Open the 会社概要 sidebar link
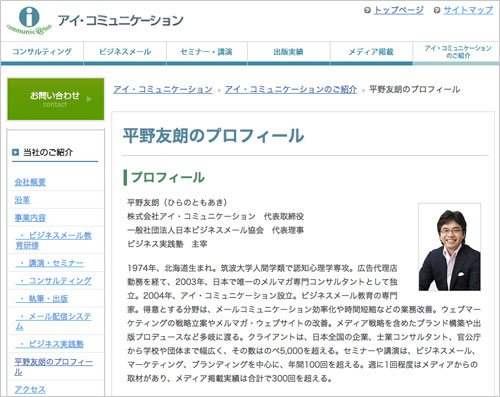Viewport: 500px width, 397px height. coord(30,182)
